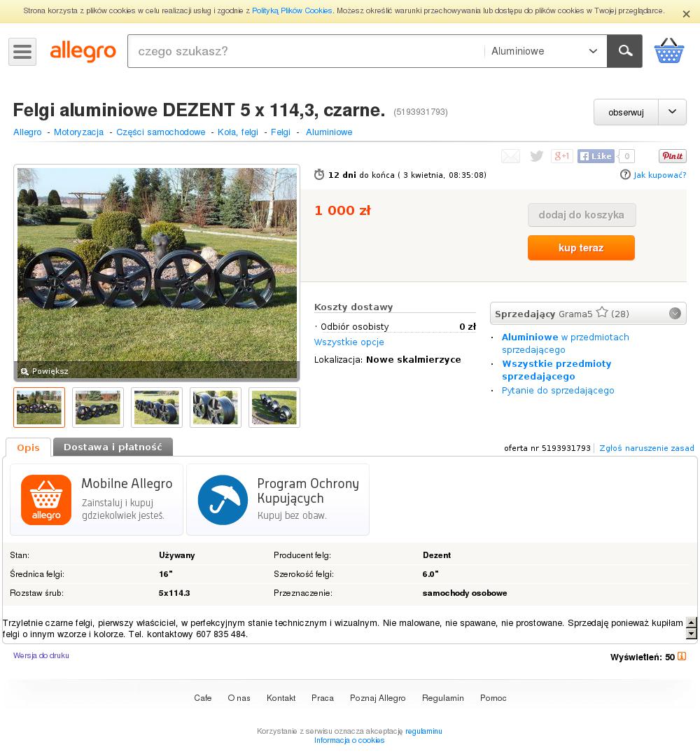This screenshot has height=752, width=700.
Task: Open Wszystkie opcje delivery link
Action: click(x=349, y=342)
